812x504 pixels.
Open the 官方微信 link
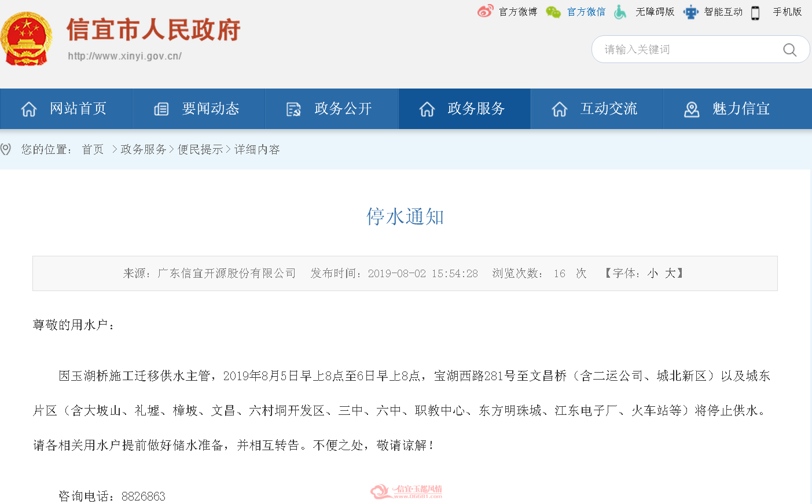click(586, 12)
